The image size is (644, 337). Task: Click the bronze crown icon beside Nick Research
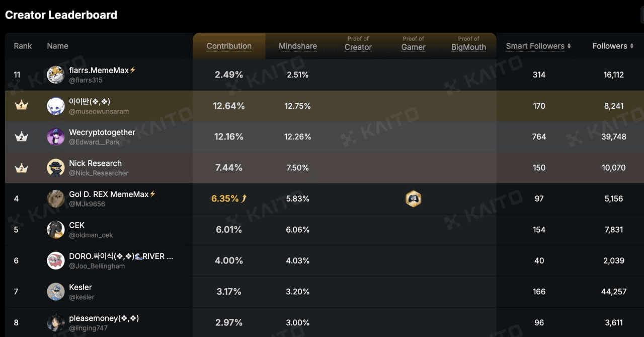click(22, 168)
